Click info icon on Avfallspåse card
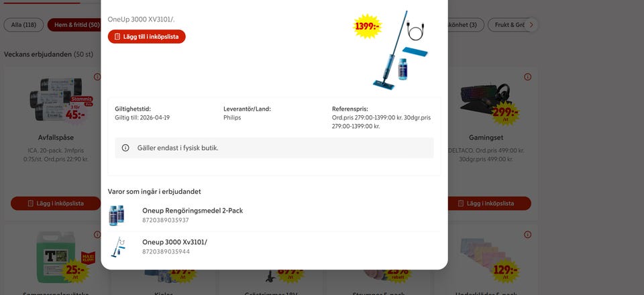This screenshot has width=644, height=295. tap(97, 76)
